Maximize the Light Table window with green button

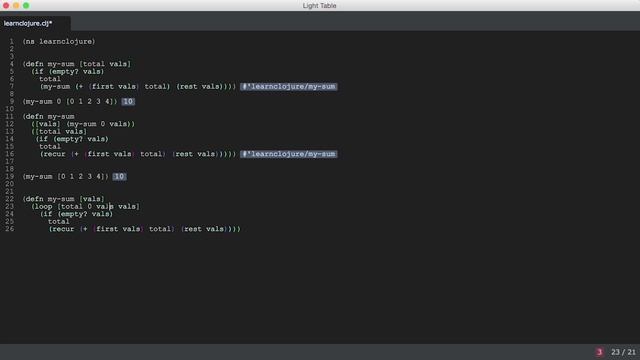pyautogui.click(x=26, y=5)
